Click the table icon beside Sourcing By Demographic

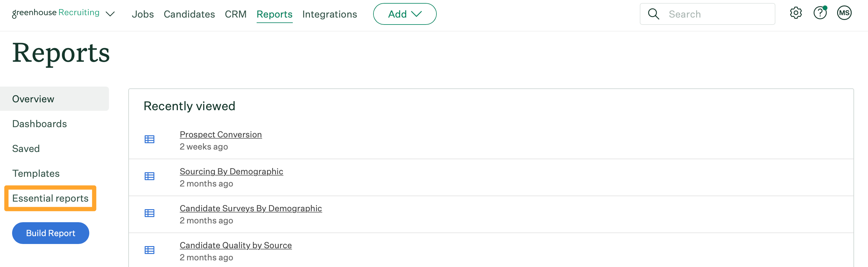point(149,176)
